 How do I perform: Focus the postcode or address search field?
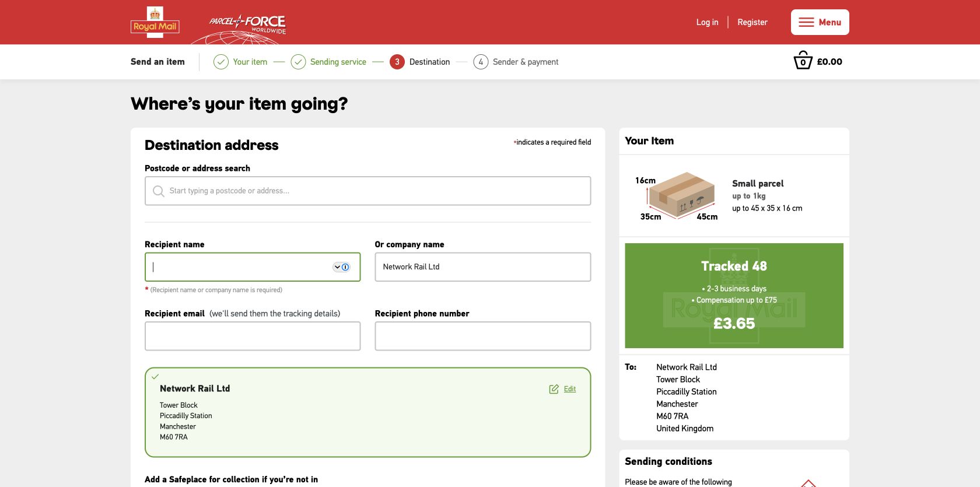367,191
